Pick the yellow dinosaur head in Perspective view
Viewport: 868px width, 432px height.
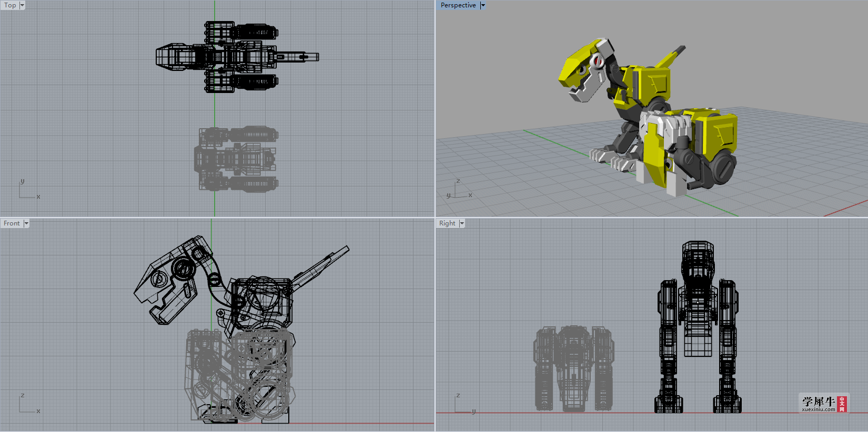(x=587, y=69)
